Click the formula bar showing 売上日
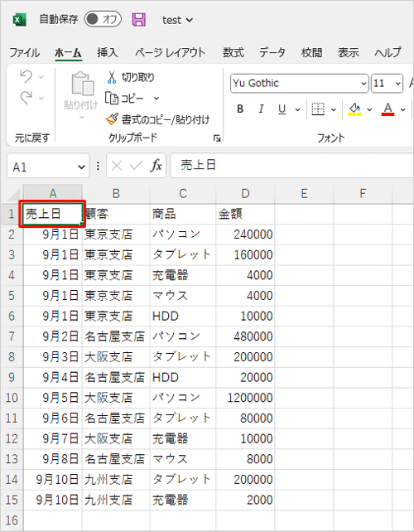The image size is (414, 532). tap(291, 166)
